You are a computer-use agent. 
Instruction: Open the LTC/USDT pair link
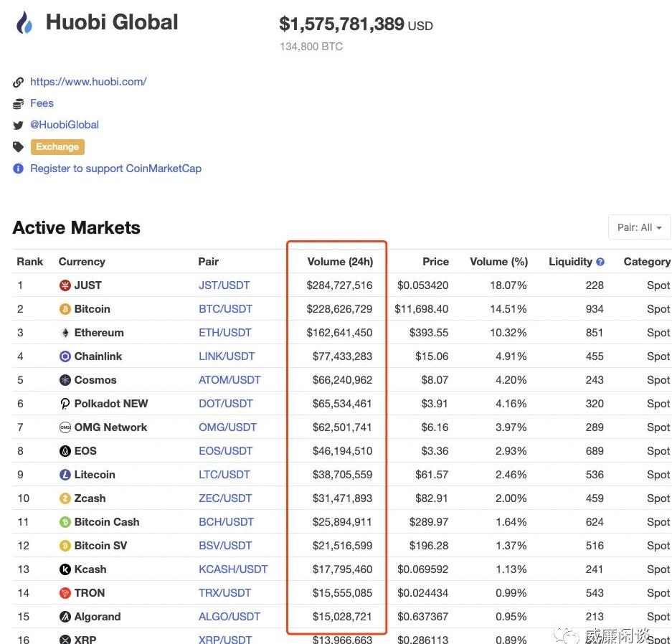click(224, 475)
